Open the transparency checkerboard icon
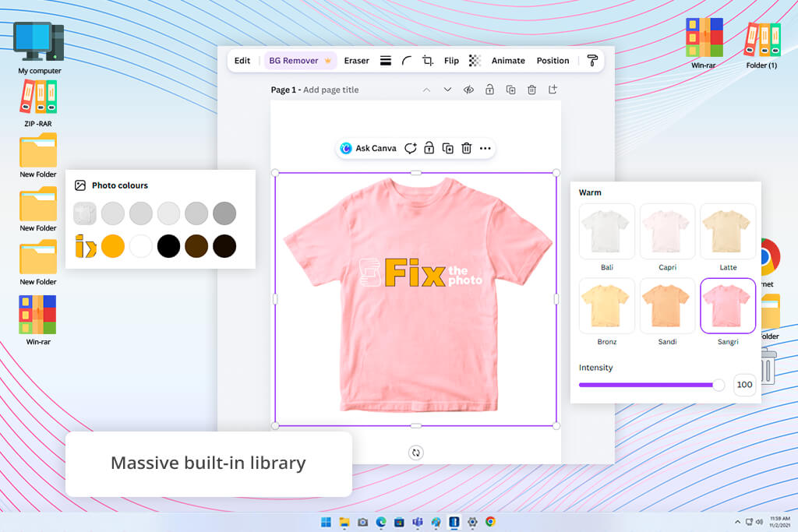 [475, 61]
